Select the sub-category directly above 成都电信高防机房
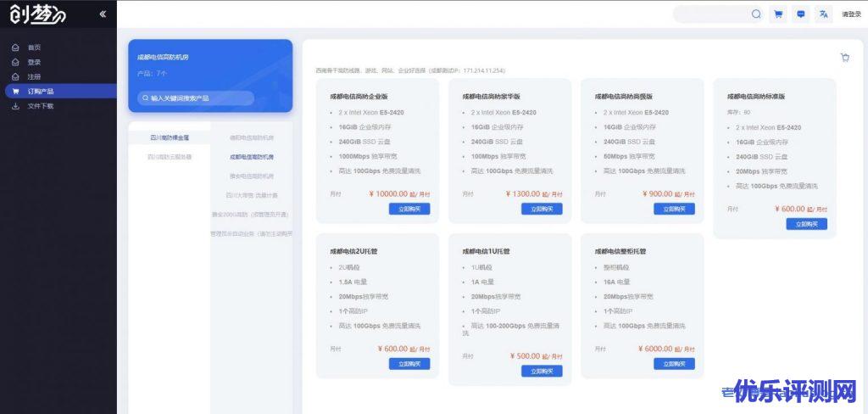Screen dimensions: 868x414 (x=252, y=137)
